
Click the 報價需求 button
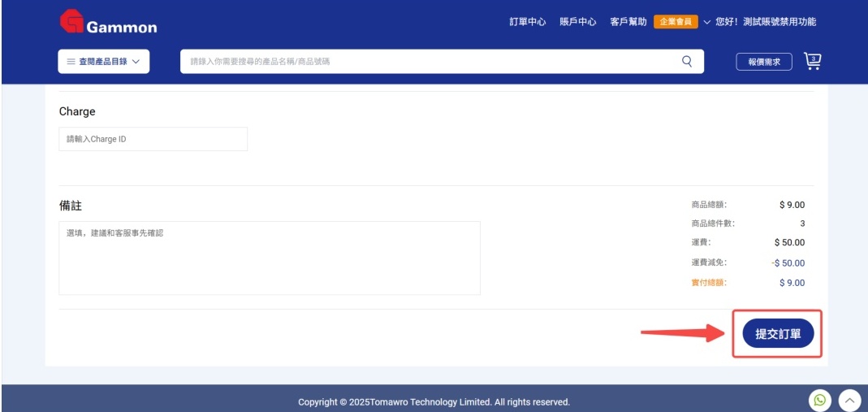[764, 62]
